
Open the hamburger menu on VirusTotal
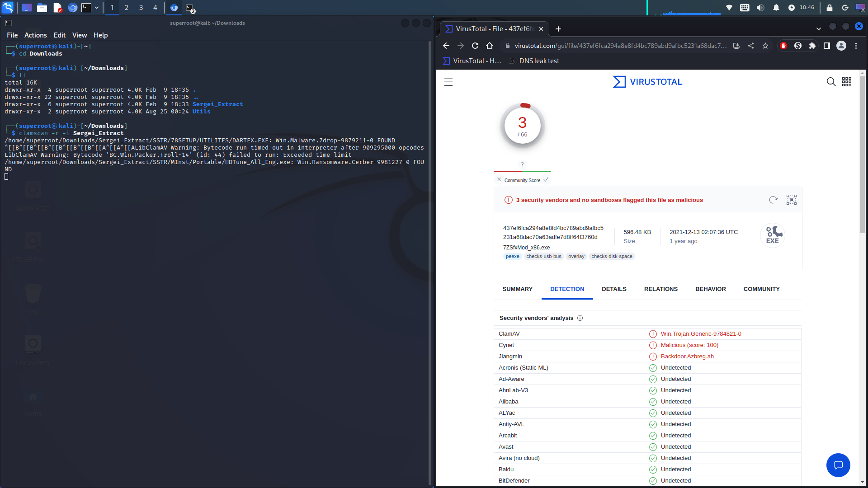point(448,82)
